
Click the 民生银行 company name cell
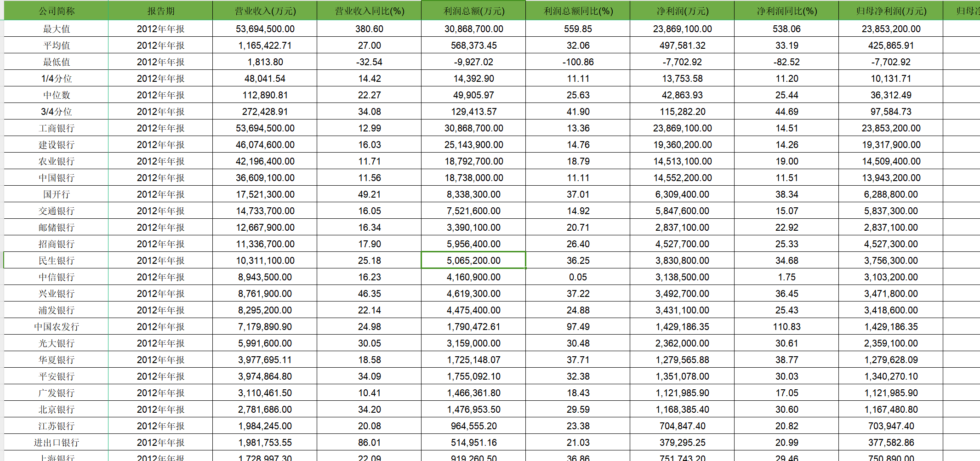(56, 260)
